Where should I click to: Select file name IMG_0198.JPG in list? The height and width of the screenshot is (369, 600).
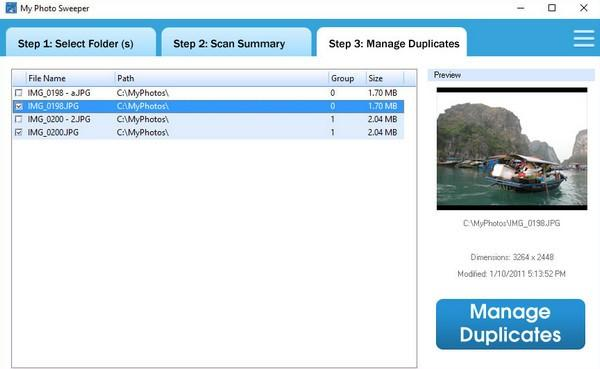pyautogui.click(x=53, y=106)
